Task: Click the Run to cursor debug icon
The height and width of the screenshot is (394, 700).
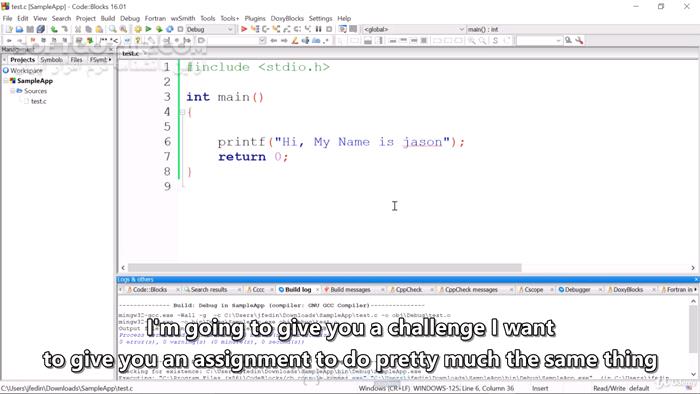Action: pyautogui.click(x=255, y=29)
